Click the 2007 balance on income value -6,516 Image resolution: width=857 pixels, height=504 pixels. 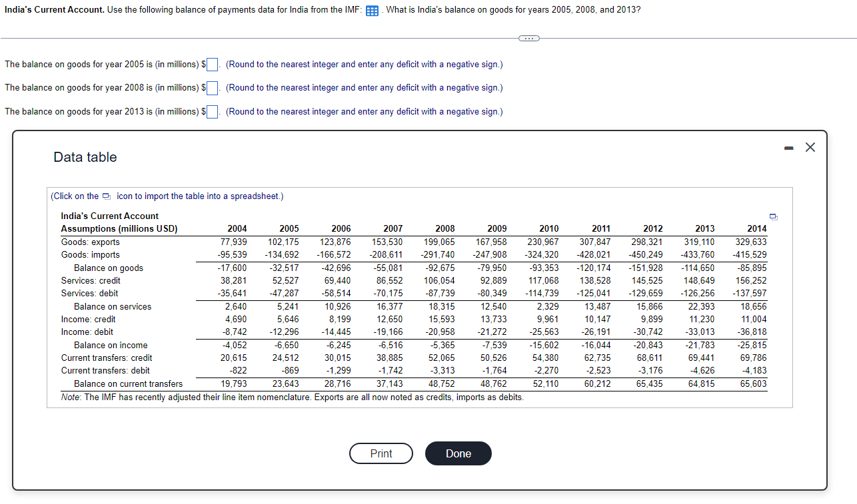pos(391,346)
